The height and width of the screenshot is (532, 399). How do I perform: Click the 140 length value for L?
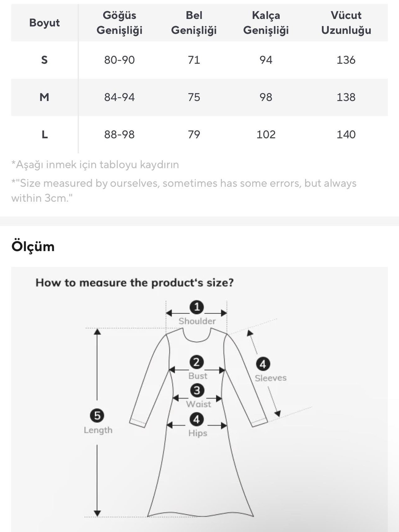point(346,134)
